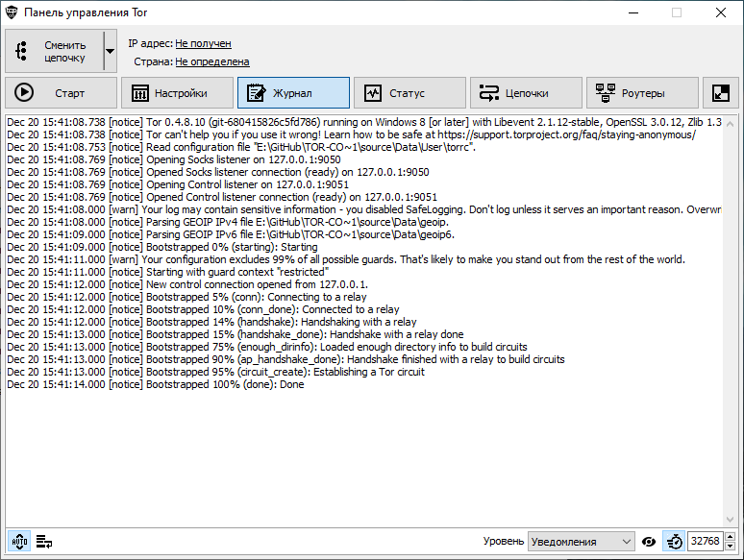The height and width of the screenshot is (560, 744).
Task: Open the Уровень log level combo box
Action: [x=582, y=541]
